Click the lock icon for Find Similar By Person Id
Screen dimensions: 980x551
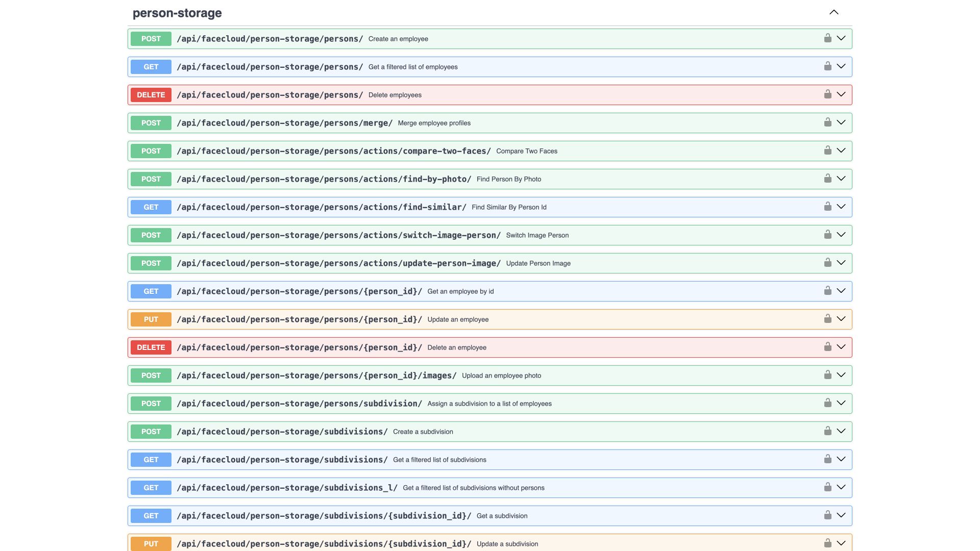[x=827, y=207]
